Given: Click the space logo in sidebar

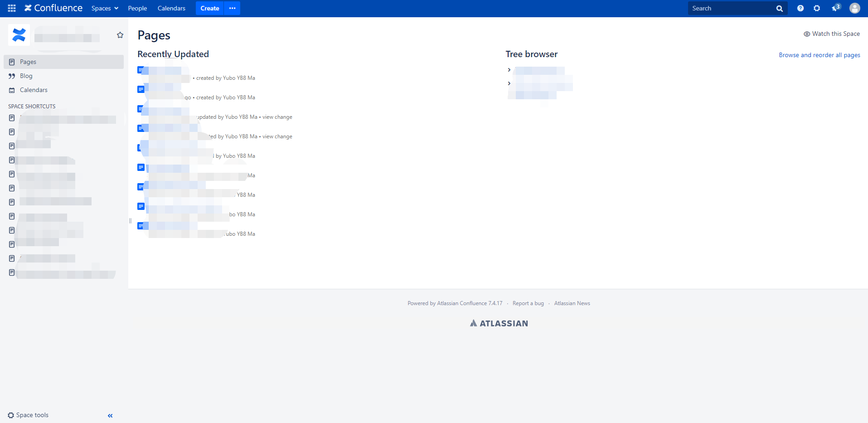Looking at the screenshot, I should click(x=19, y=35).
